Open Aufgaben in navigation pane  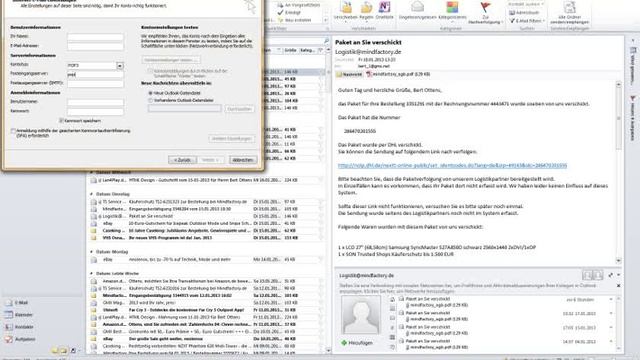coord(20,339)
